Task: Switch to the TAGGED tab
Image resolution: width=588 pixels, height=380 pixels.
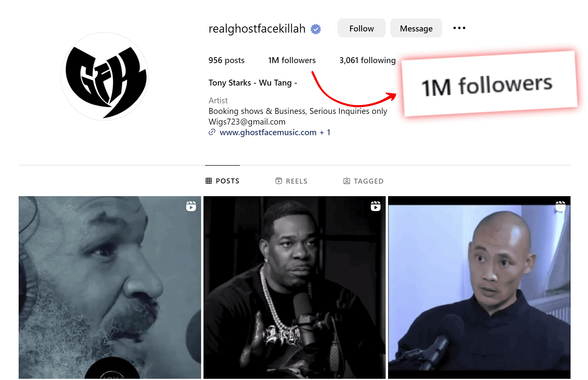Action: (363, 181)
